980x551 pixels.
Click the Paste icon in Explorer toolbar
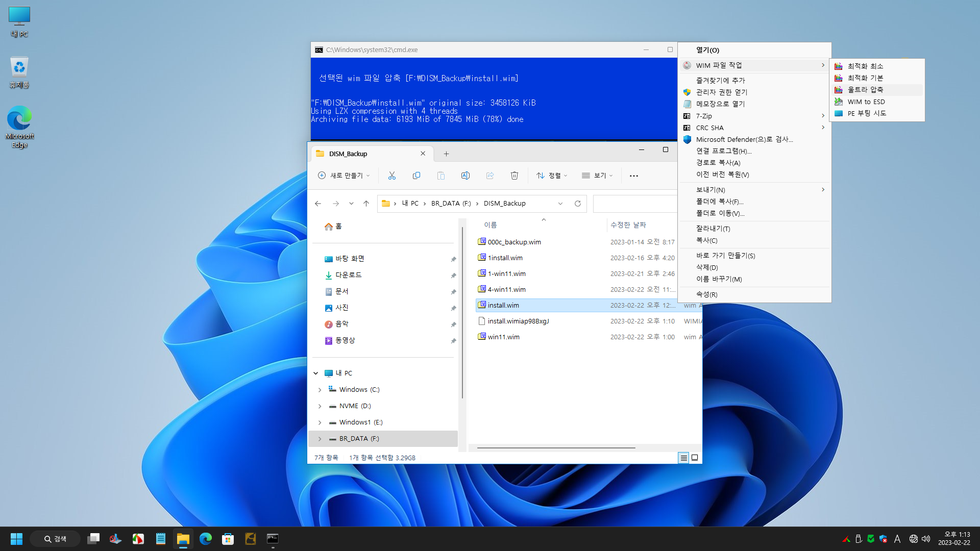click(440, 176)
